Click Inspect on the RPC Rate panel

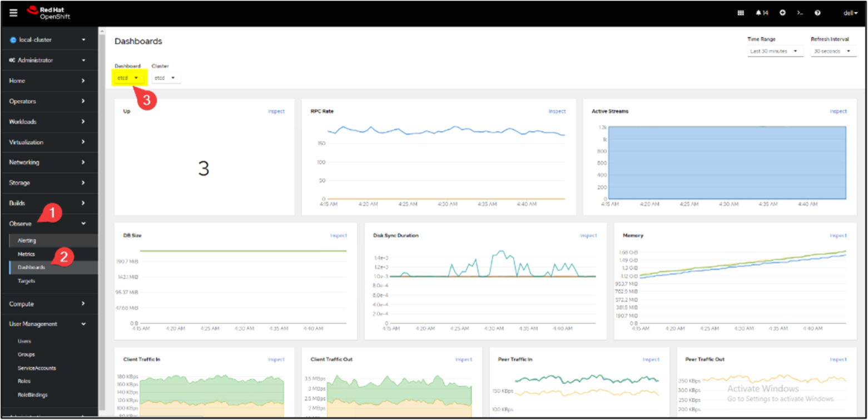[x=557, y=111]
